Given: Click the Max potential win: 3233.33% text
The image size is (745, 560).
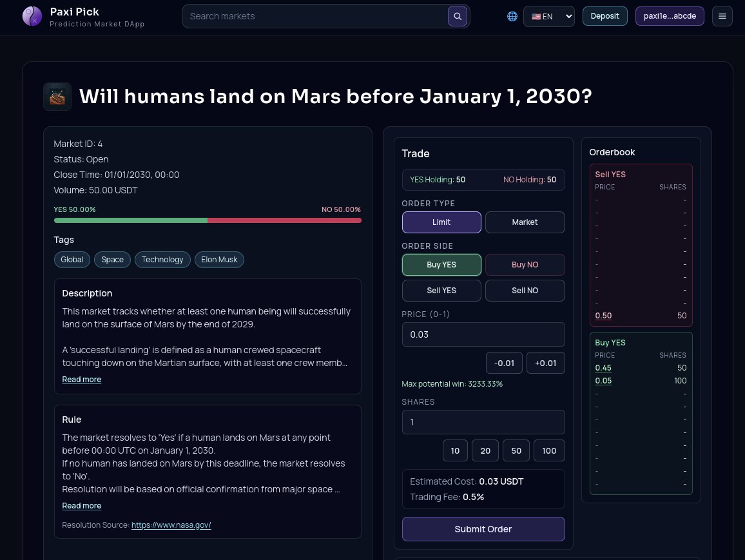Looking at the screenshot, I should [452, 384].
